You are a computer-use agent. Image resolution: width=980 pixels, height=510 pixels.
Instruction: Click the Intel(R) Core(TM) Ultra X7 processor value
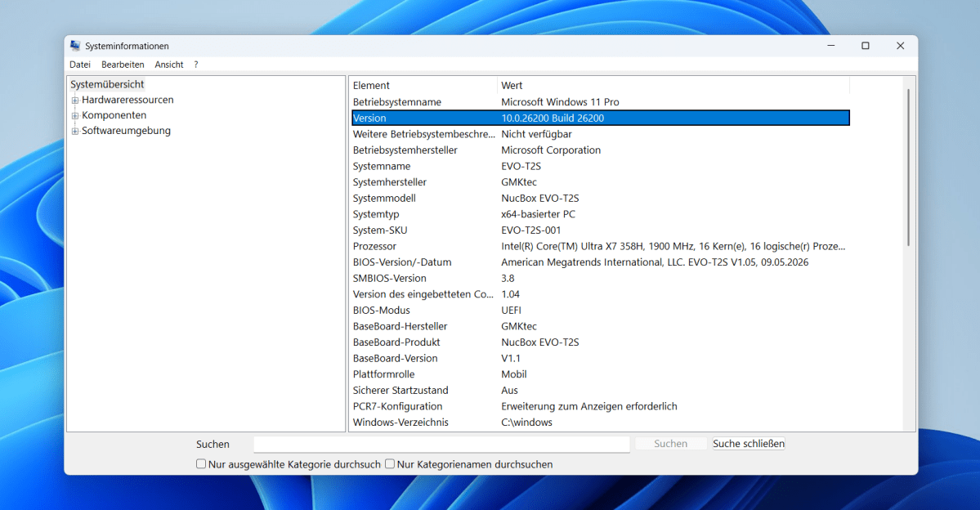point(673,246)
